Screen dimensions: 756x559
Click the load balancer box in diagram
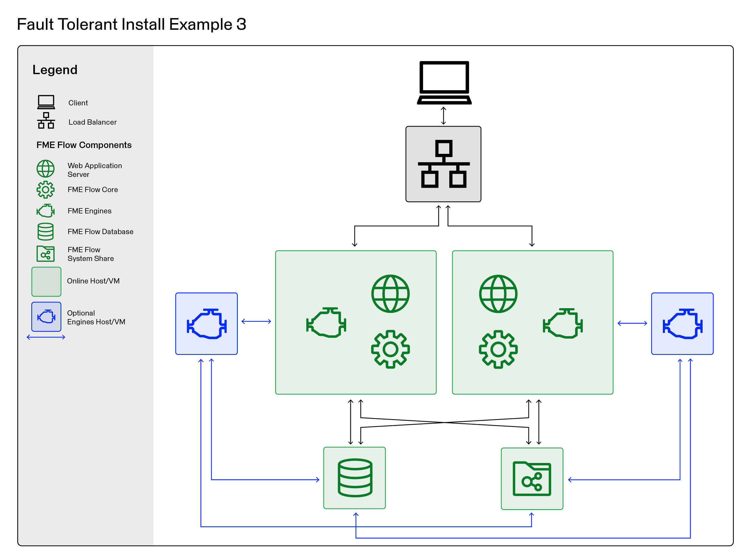[443, 164]
